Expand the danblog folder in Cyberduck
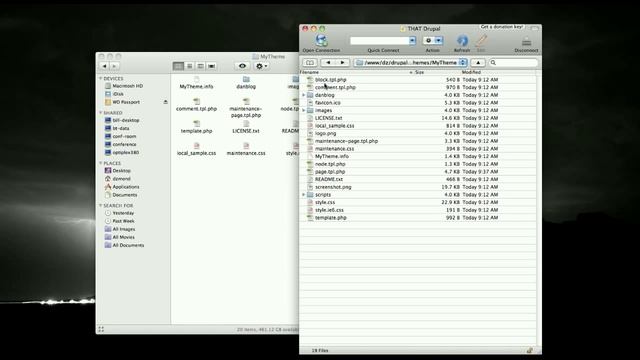The width and height of the screenshot is (640, 360). click(303, 95)
